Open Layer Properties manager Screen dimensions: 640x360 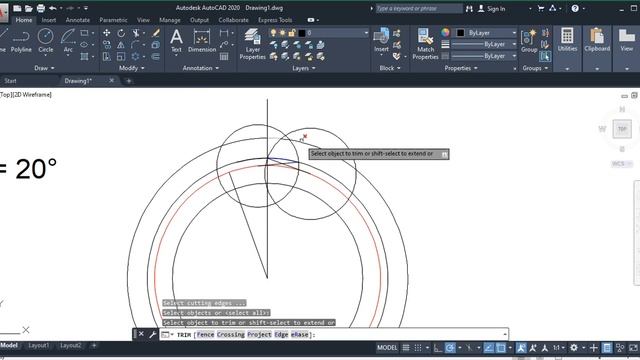coord(253,44)
